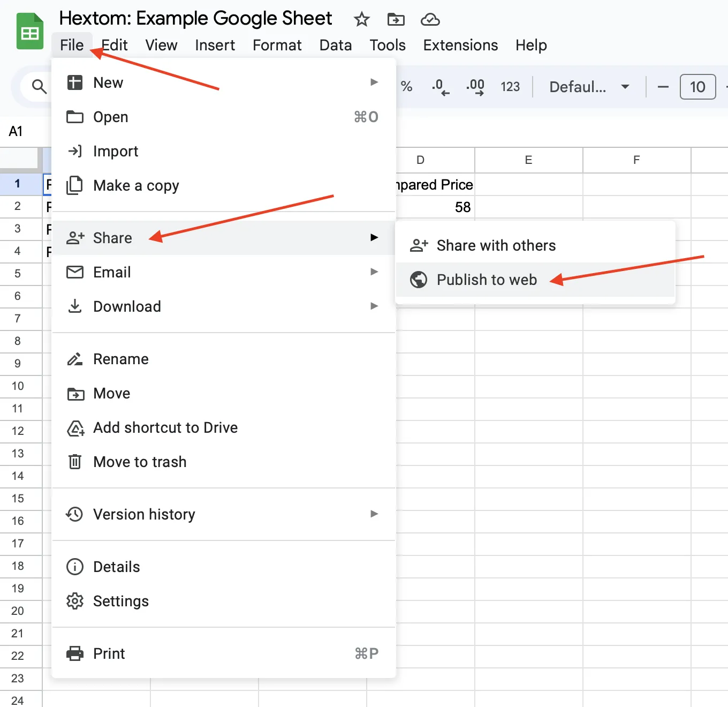Click the Share person-plus icon
The image size is (728, 707).
pos(75,238)
